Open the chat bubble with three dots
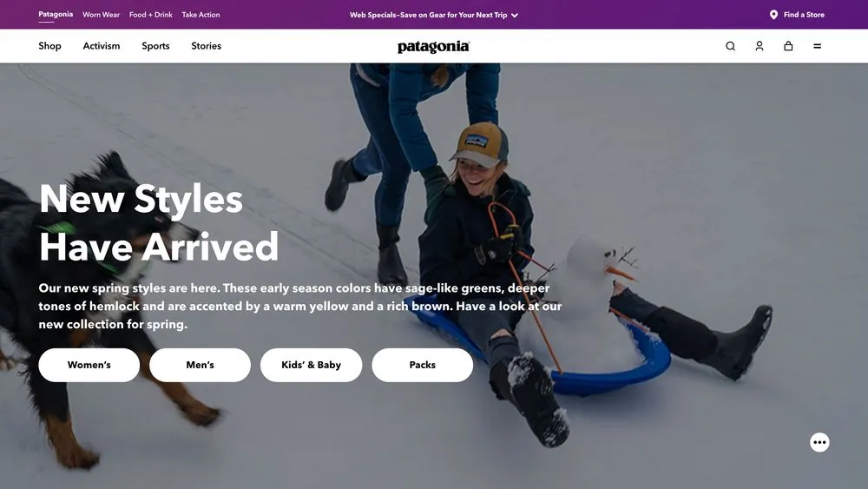Viewport: 868px width, 489px height. 819,442
